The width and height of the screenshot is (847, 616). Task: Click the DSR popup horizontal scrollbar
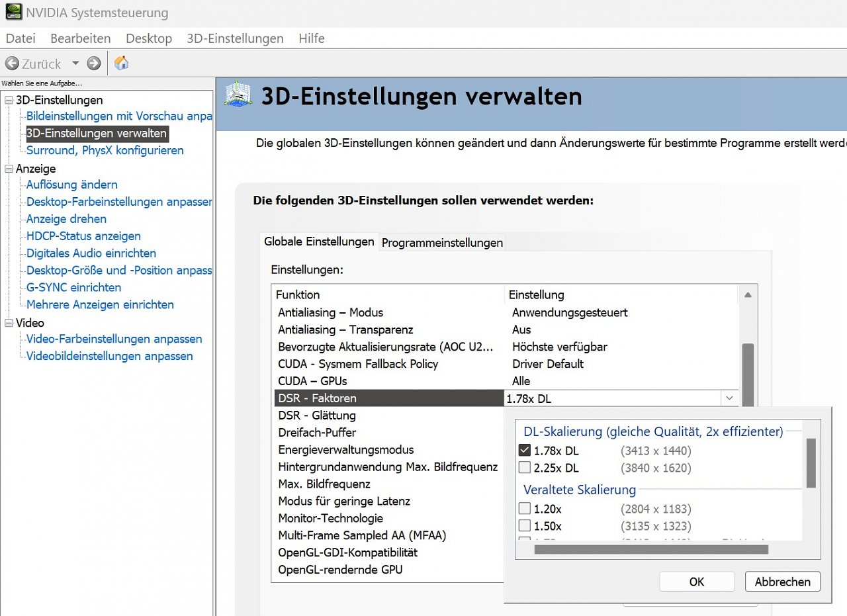click(651, 549)
